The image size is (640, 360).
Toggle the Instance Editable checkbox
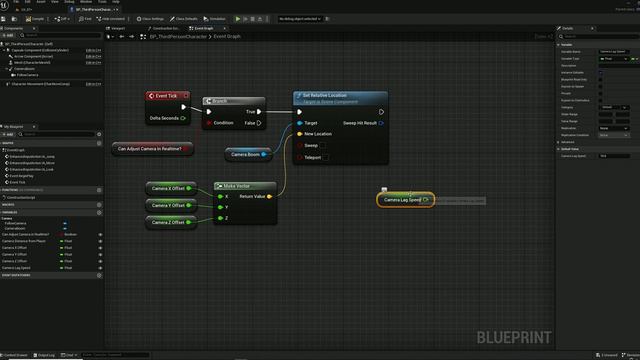tap(600, 73)
